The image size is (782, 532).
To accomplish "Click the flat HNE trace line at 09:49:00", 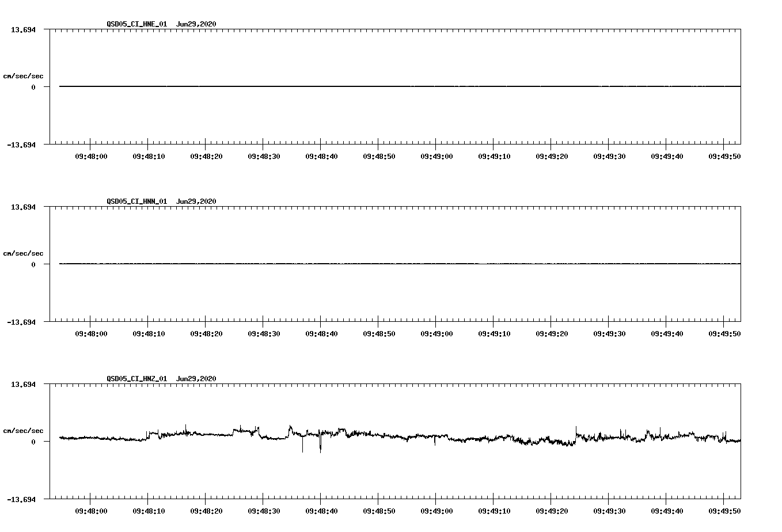I will point(436,86).
